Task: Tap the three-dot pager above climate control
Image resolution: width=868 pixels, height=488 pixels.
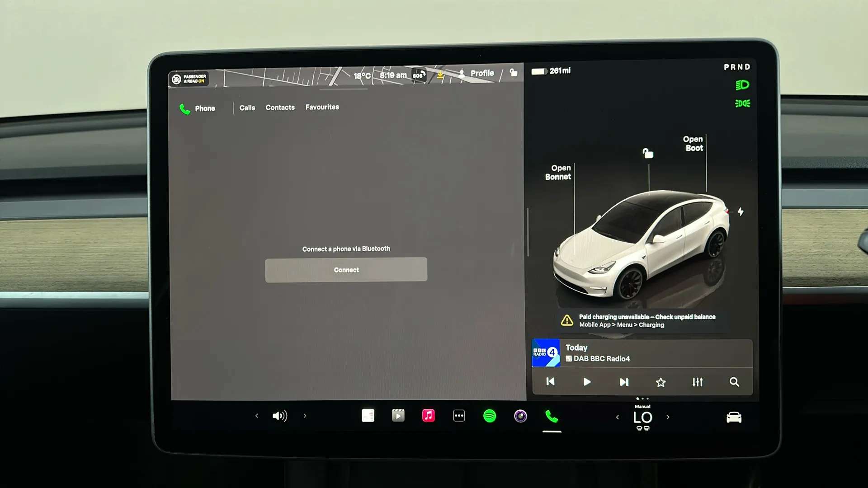Action: 642,399
